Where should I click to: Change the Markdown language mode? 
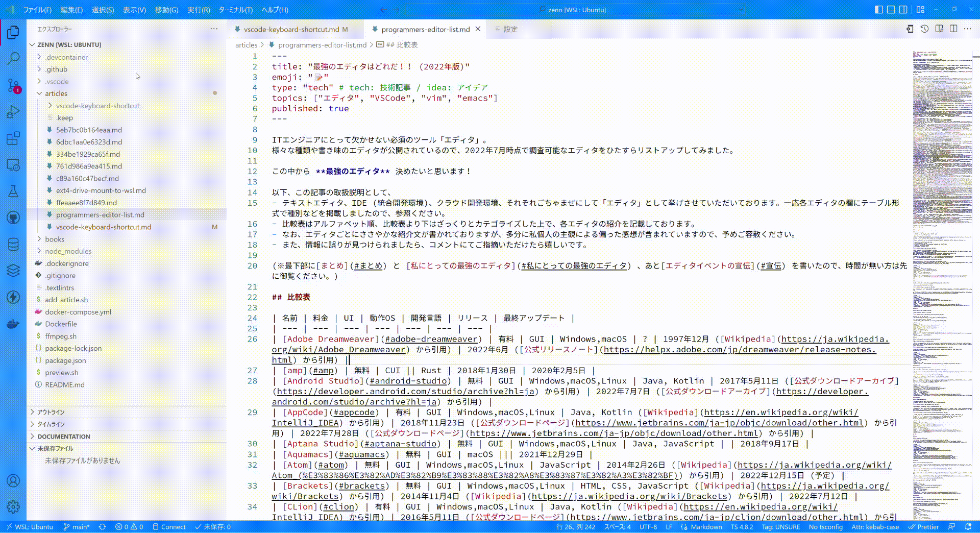tap(706, 527)
